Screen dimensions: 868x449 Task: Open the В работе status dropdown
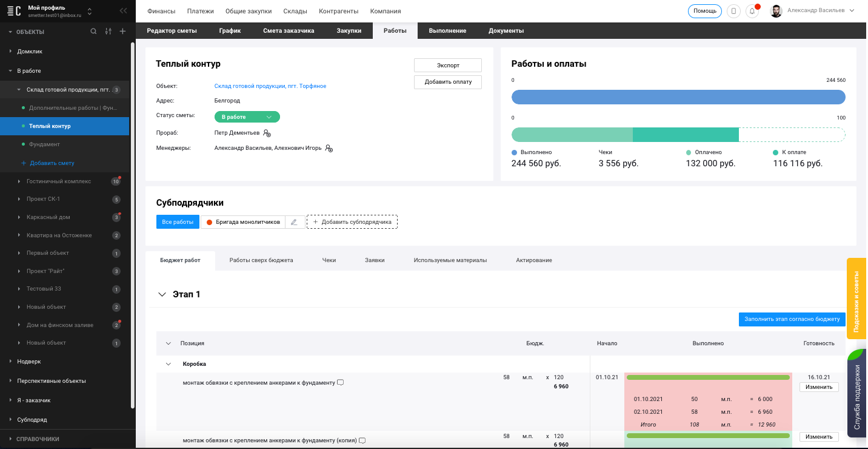coord(247,117)
